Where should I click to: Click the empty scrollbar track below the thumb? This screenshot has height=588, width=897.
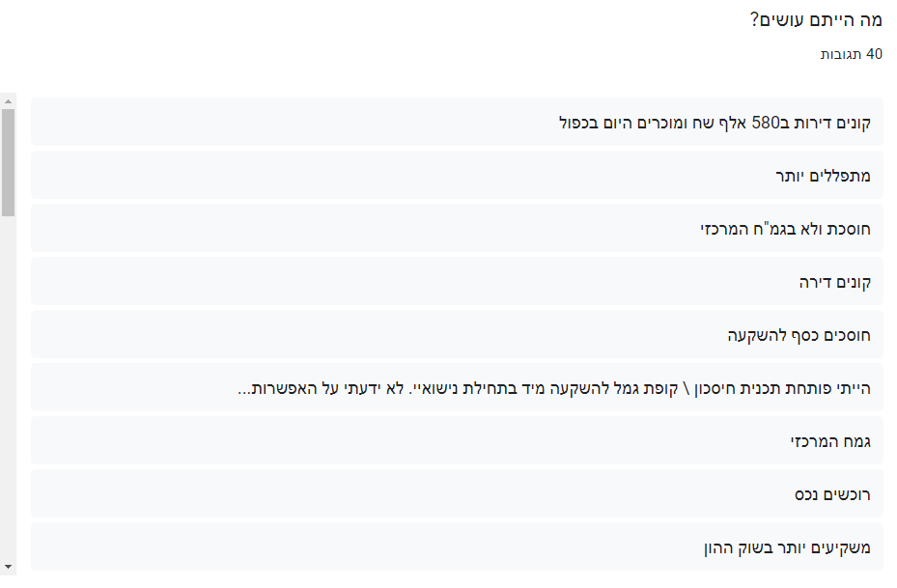(8, 386)
